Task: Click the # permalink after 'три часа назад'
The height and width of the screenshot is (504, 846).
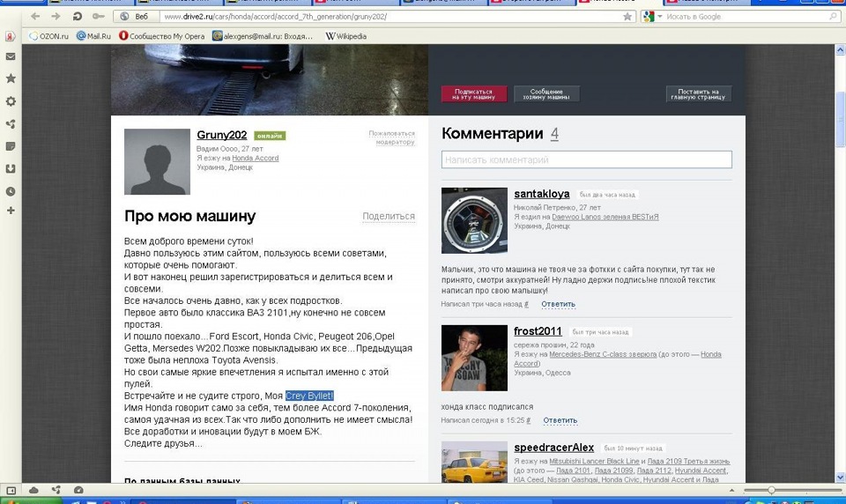Action: (x=527, y=304)
